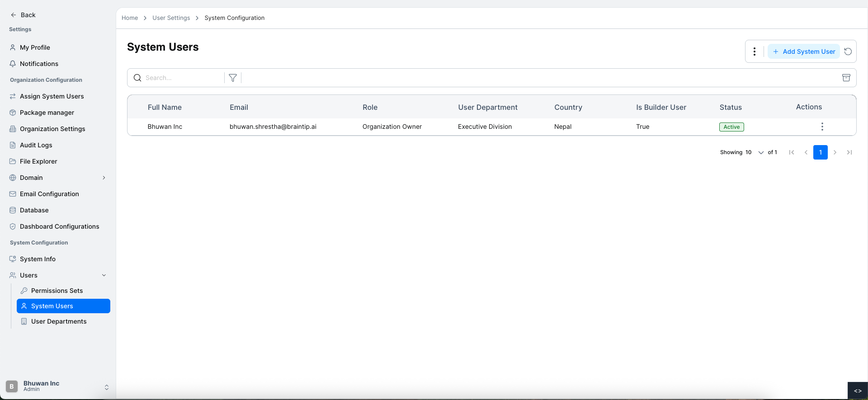Go to the last page arrow in pagination
This screenshot has width=868, height=400.
pos(849,152)
